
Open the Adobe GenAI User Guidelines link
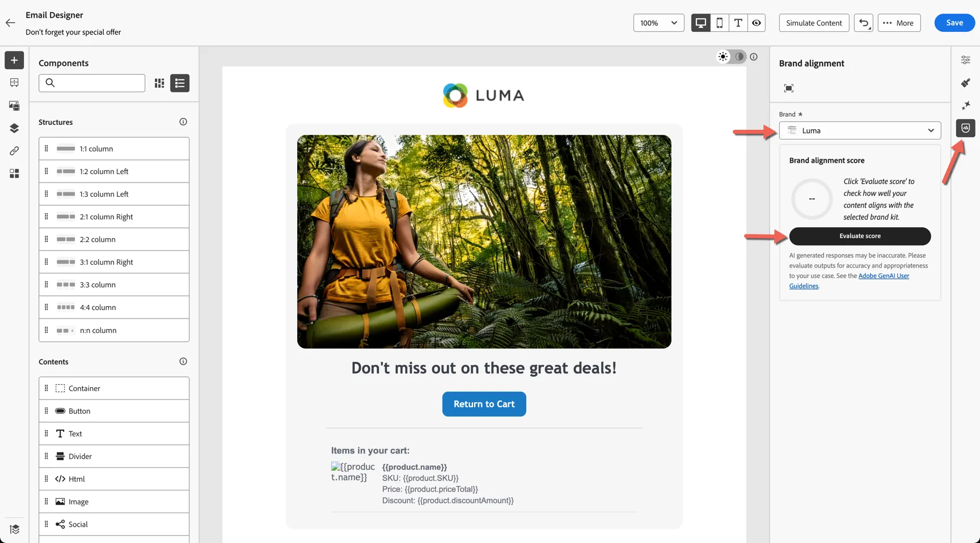point(849,281)
